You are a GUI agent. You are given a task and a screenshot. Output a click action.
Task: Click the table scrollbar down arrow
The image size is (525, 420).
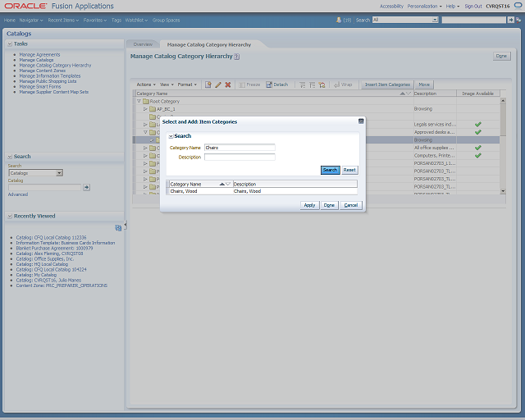pos(503,191)
